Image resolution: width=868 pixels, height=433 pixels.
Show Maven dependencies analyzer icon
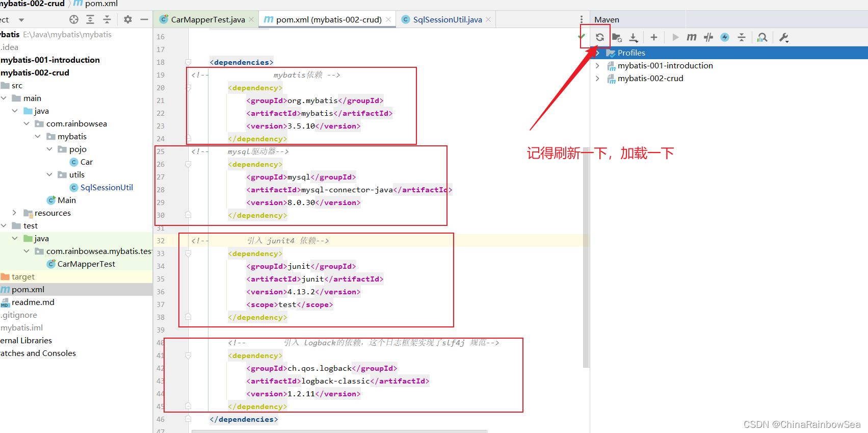[x=762, y=37]
